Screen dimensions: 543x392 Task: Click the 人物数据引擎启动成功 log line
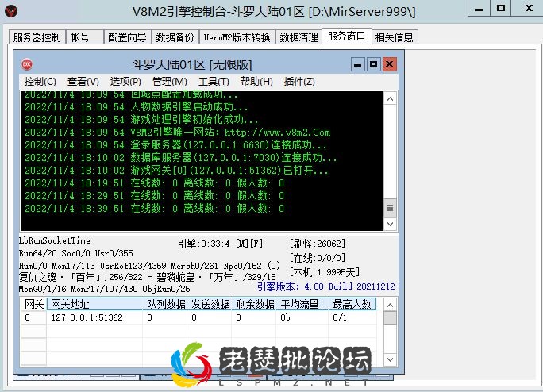136,106
